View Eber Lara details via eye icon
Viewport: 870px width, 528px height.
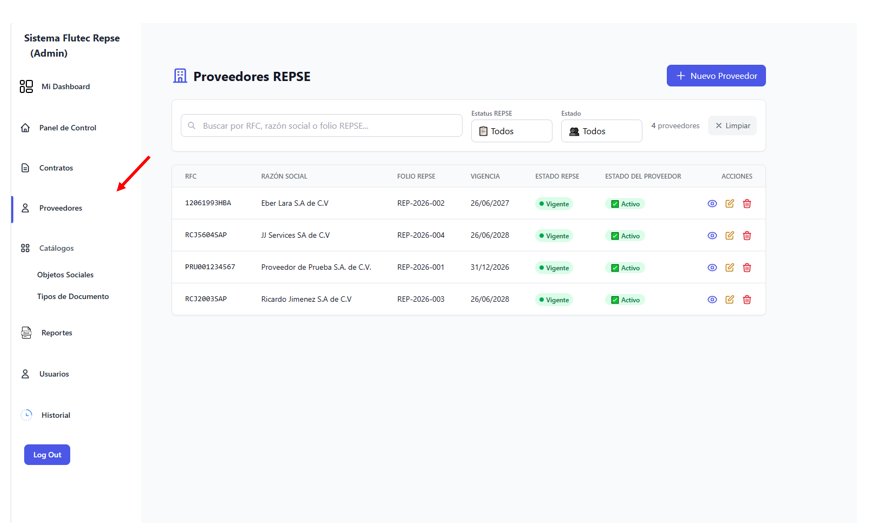coord(712,204)
